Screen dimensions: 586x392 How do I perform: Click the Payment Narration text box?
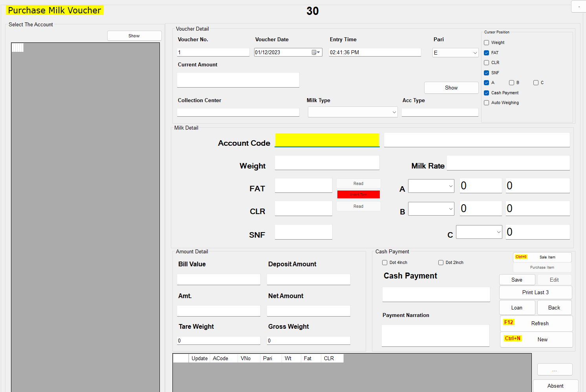[x=436, y=335]
